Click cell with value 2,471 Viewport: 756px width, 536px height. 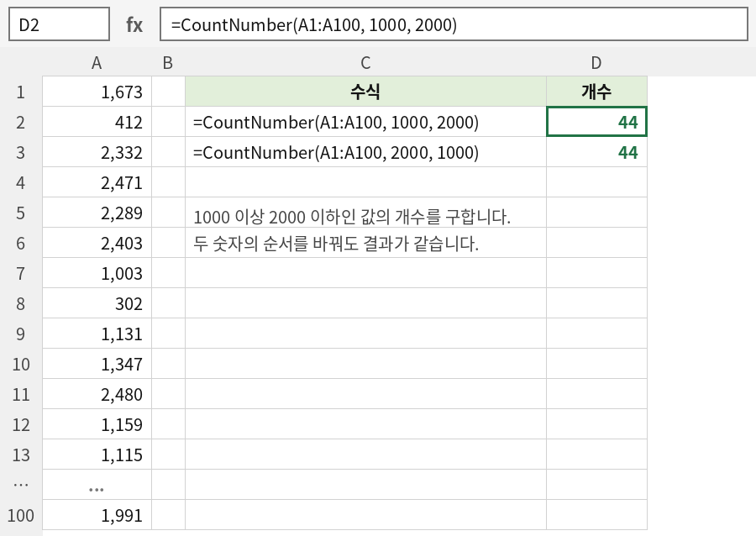pos(97,182)
